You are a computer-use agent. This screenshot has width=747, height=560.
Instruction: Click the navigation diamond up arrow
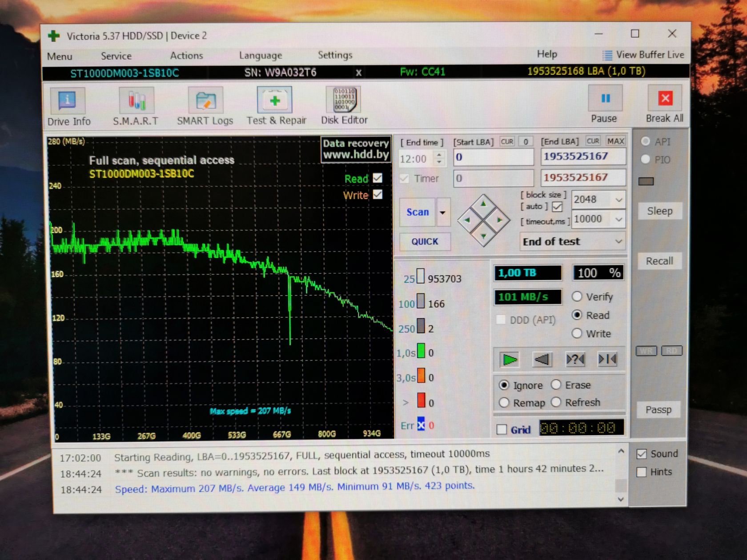tap(483, 204)
